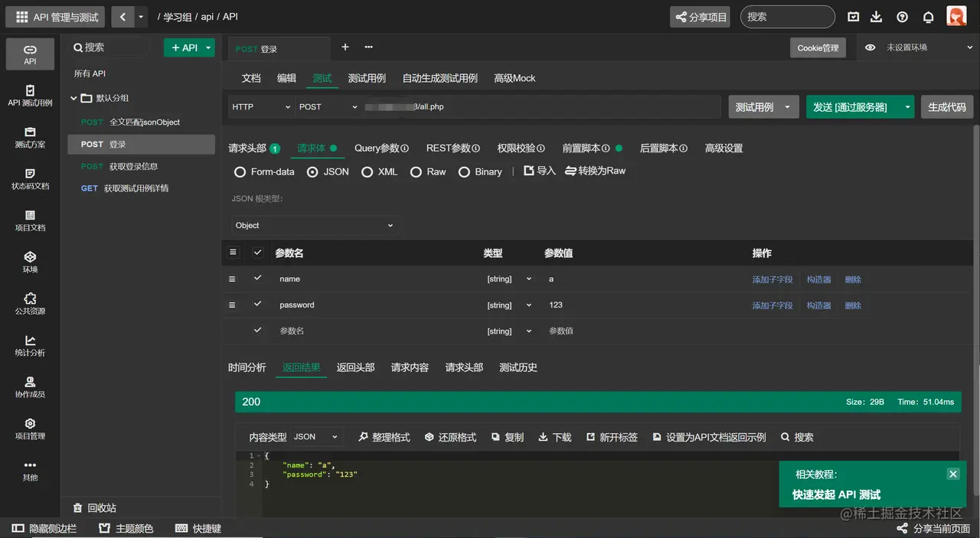Open the notifications bell icon
This screenshot has width=980, height=538.
pyautogui.click(x=928, y=16)
